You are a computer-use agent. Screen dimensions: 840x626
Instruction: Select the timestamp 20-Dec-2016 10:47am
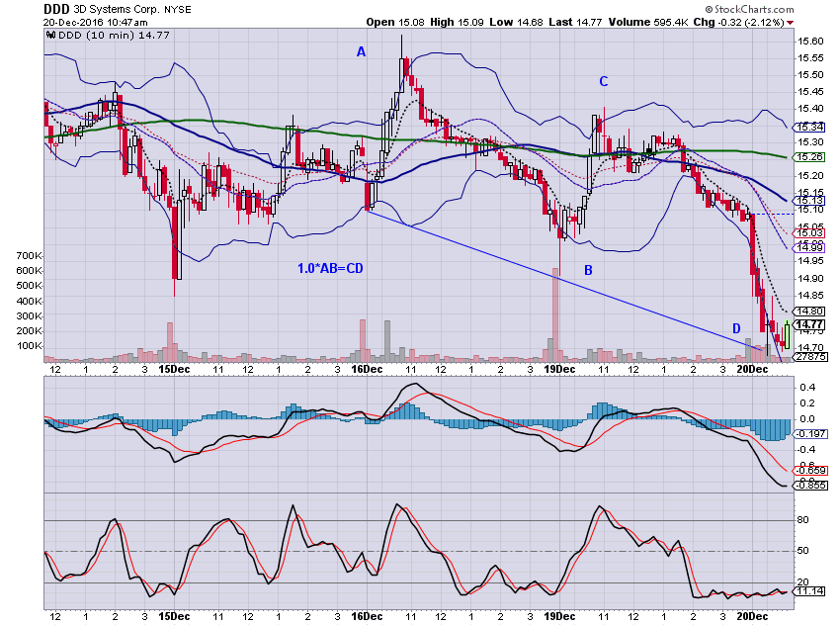[x=95, y=23]
